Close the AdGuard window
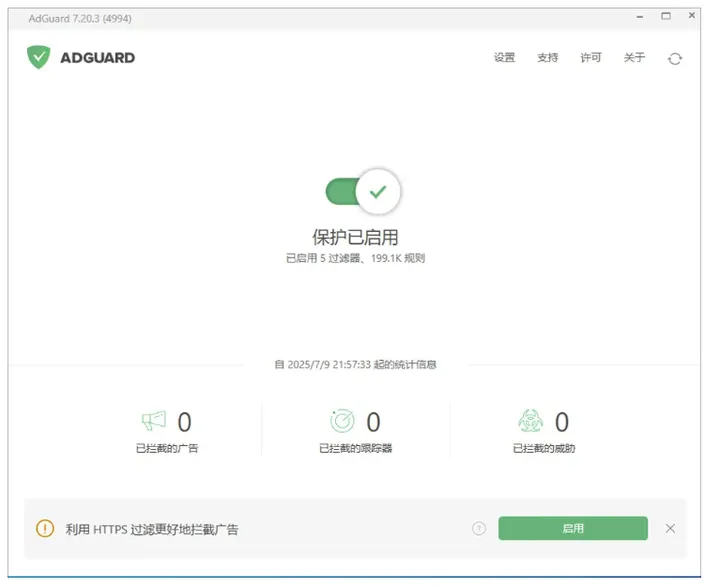This screenshot has width=720, height=587. point(692,15)
